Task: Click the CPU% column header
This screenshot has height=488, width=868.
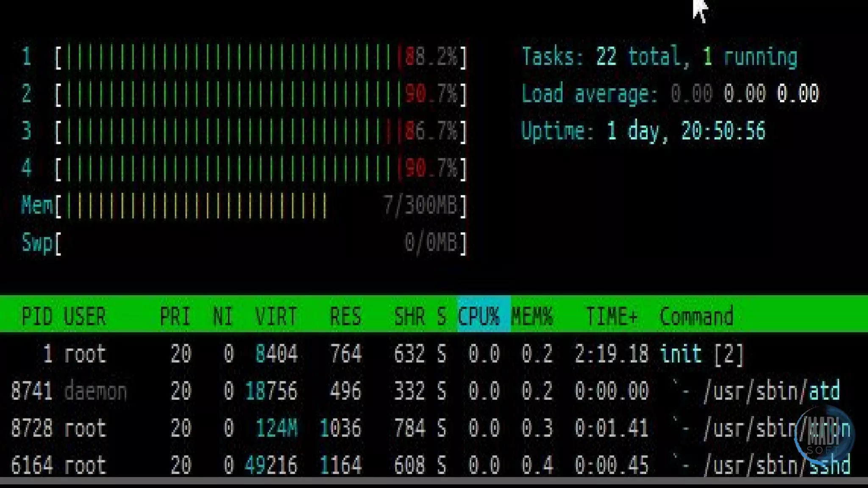Action: (x=479, y=316)
